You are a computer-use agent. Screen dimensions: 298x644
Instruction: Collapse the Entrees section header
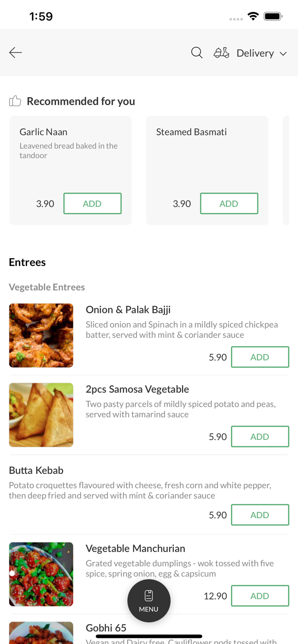pyautogui.click(x=27, y=262)
